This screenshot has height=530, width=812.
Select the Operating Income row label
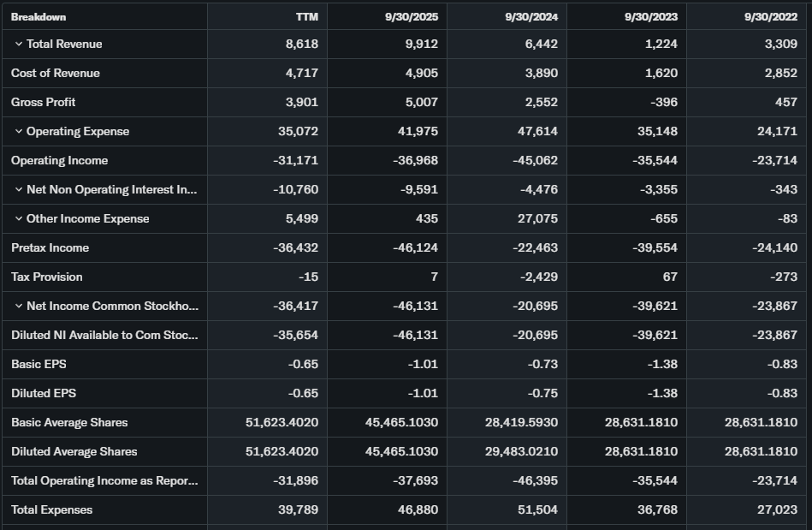[60, 161]
